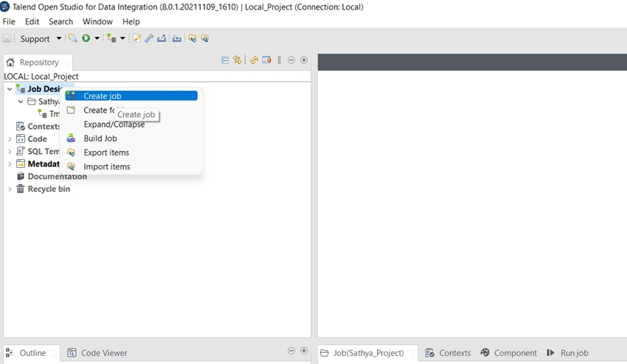The height and width of the screenshot is (364, 627).
Task: Expand the Code tree node
Action: pyautogui.click(x=10, y=139)
